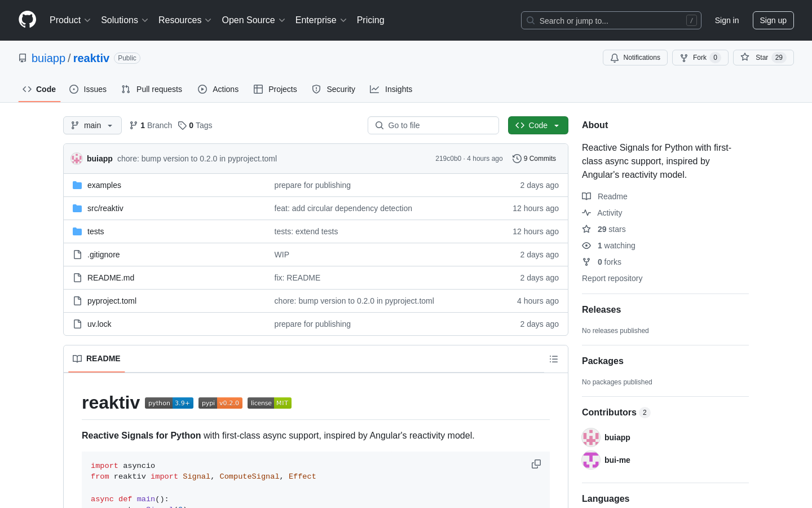
Task: Open the reaktiv repository link
Action: (91, 58)
